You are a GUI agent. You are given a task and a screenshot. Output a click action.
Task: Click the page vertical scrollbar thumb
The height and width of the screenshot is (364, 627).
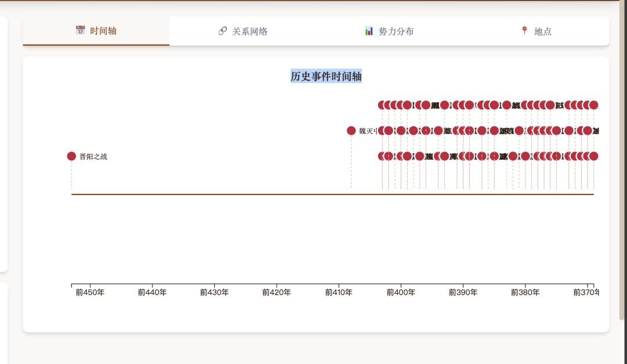622,160
